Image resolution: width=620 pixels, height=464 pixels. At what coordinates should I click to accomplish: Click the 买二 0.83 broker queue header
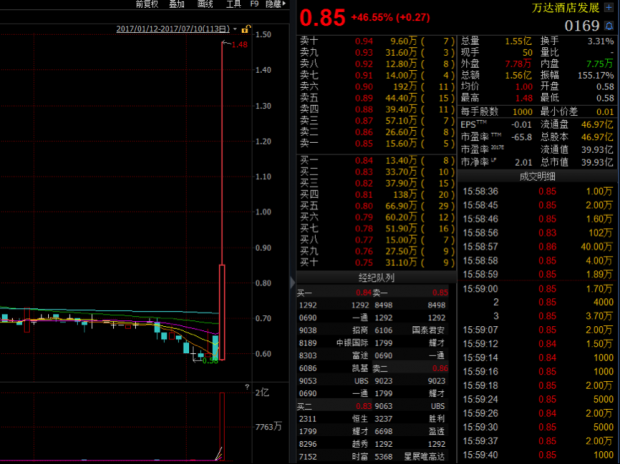click(334, 406)
